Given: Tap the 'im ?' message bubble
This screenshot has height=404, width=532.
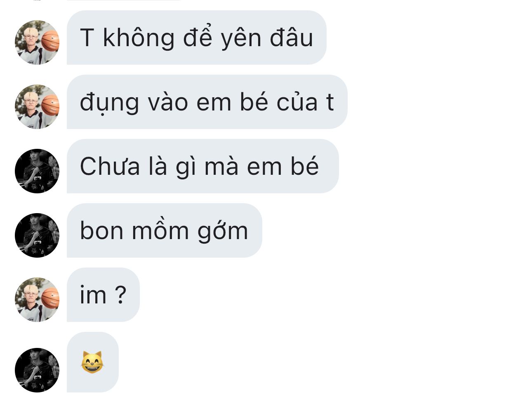Looking at the screenshot, I should pos(103,295).
